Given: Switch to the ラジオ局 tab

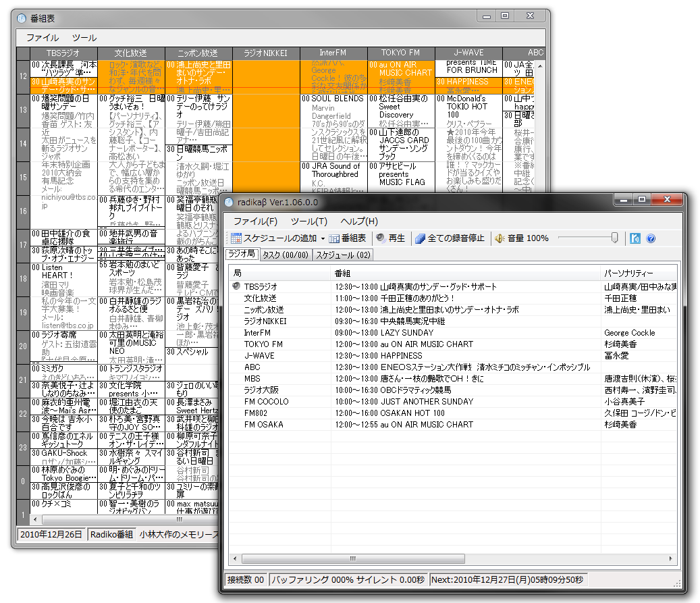Looking at the screenshot, I should pos(242,254).
